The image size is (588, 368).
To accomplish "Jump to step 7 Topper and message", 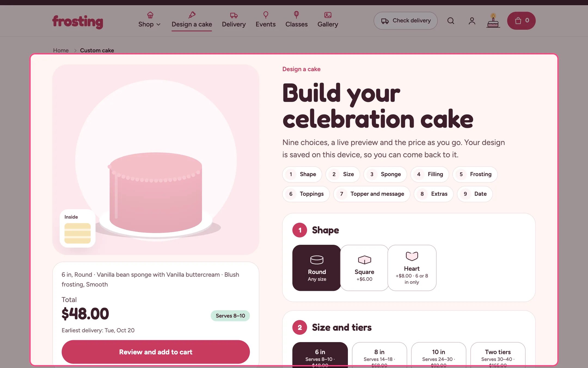I will click(372, 194).
